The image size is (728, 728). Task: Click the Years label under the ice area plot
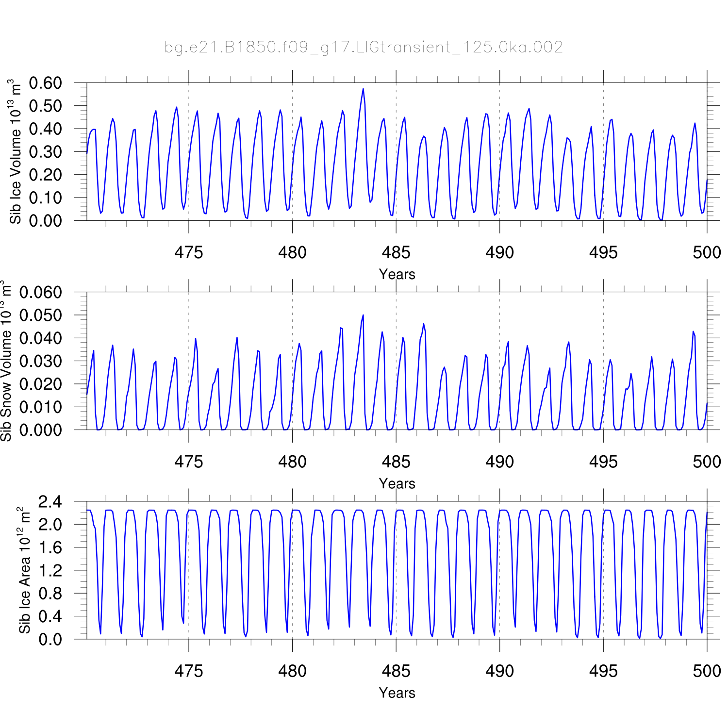coord(397,693)
